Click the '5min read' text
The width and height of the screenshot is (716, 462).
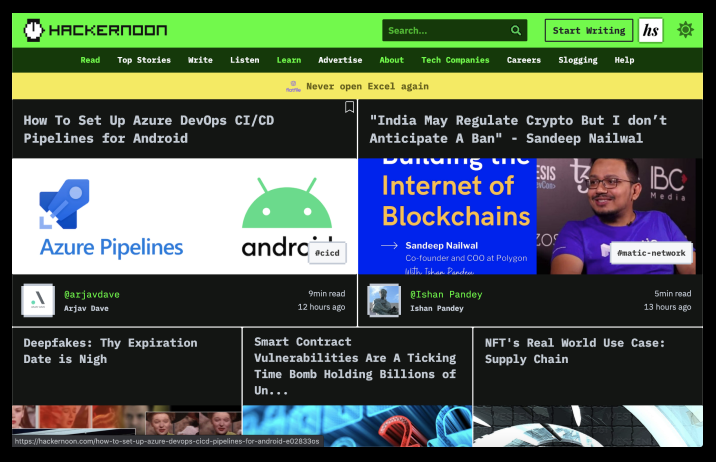[673, 294]
